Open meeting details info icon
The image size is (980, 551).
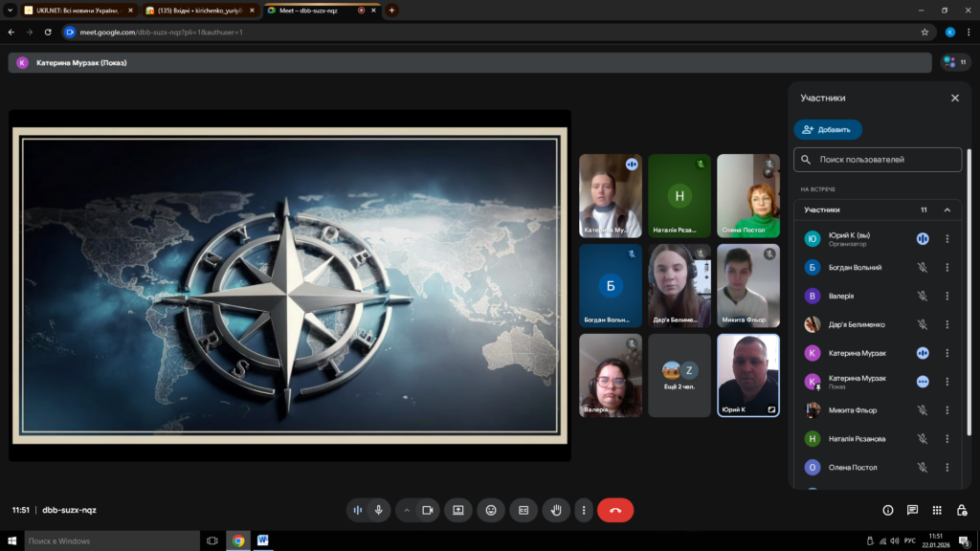coord(888,511)
